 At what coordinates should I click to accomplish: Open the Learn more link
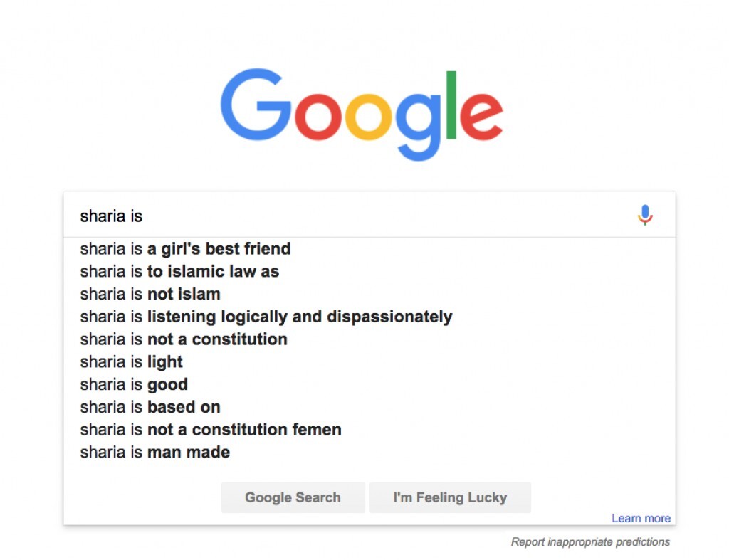tap(641, 519)
